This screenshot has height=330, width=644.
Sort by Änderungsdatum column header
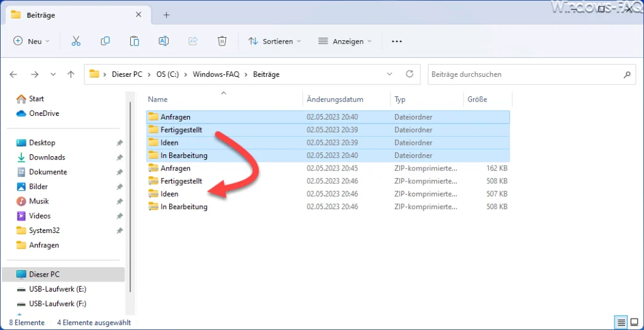(347, 99)
